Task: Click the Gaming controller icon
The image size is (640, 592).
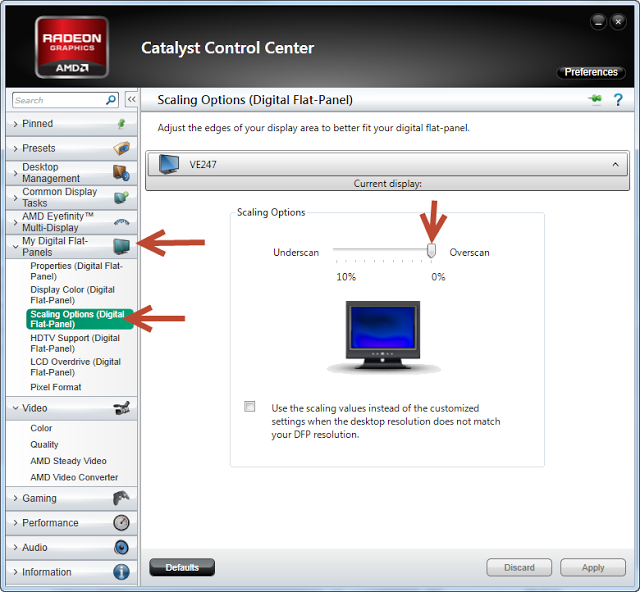Action: (121, 498)
